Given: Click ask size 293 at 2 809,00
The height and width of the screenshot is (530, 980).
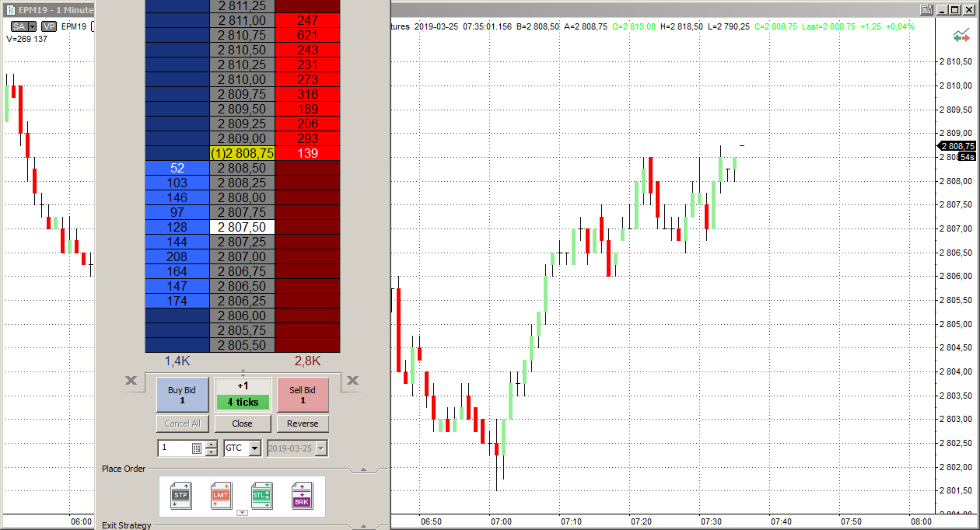Looking at the screenshot, I should point(308,138).
